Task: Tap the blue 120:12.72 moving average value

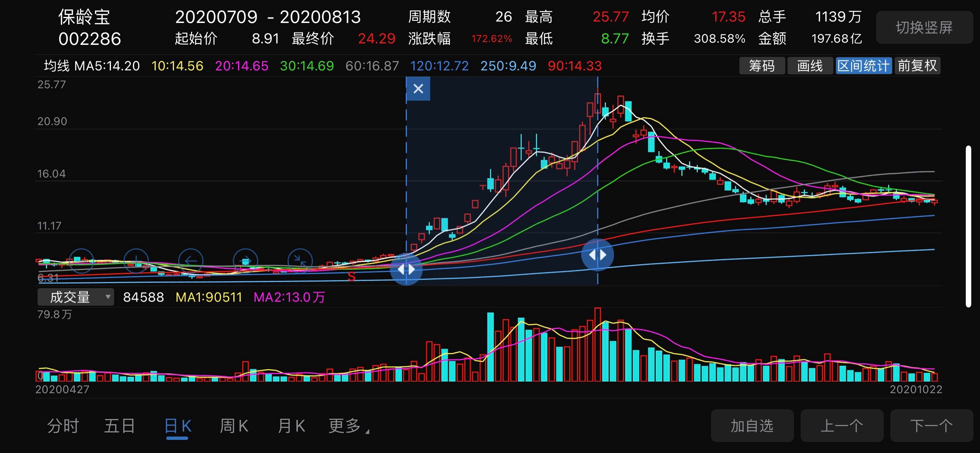Action: pyautogui.click(x=439, y=66)
